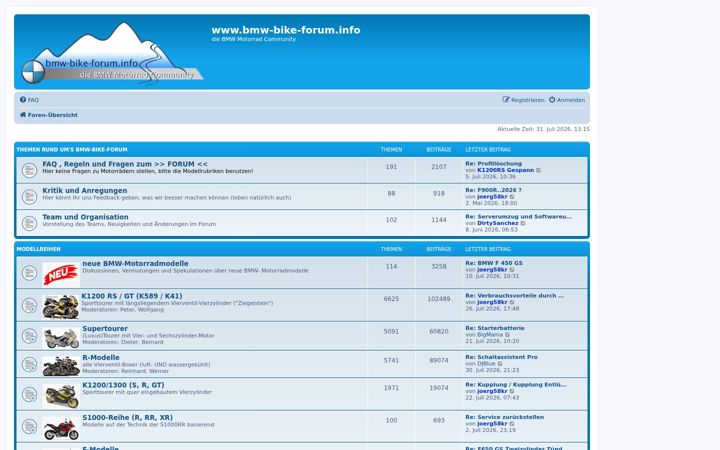Image resolution: width=720 pixels, height=450 pixels.
Task: Open user profile DJBlue
Action: [486, 364]
